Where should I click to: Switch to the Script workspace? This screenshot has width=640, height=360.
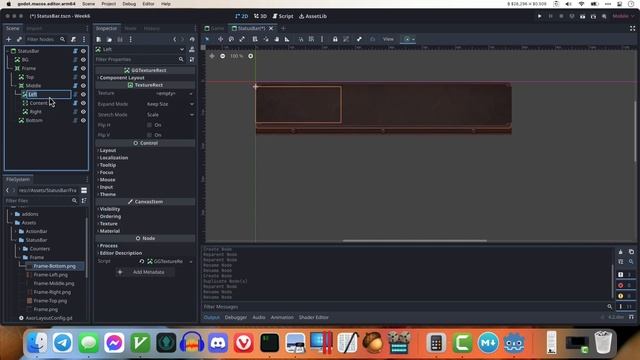[283, 16]
